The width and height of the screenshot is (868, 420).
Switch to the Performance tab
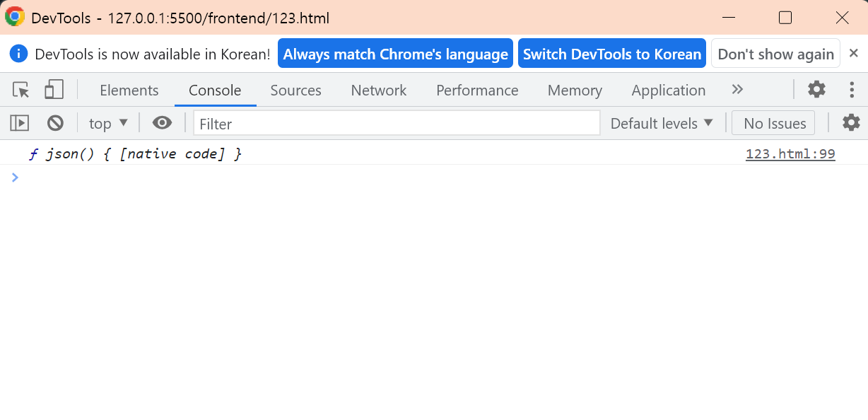coord(477,90)
